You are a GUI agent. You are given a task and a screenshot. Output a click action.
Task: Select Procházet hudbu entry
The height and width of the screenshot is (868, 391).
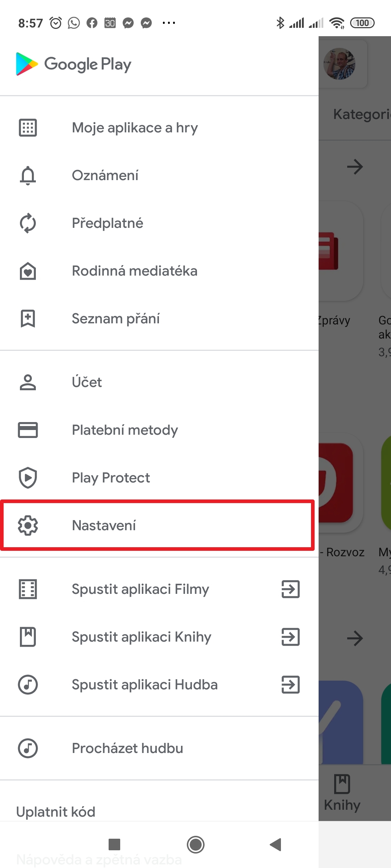[127, 748]
